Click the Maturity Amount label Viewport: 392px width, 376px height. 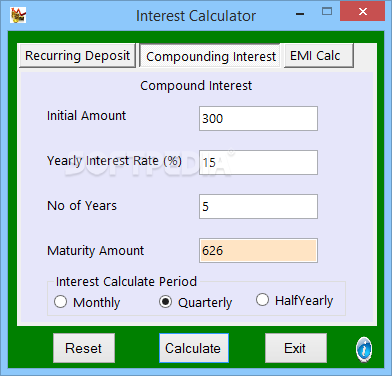(x=96, y=250)
